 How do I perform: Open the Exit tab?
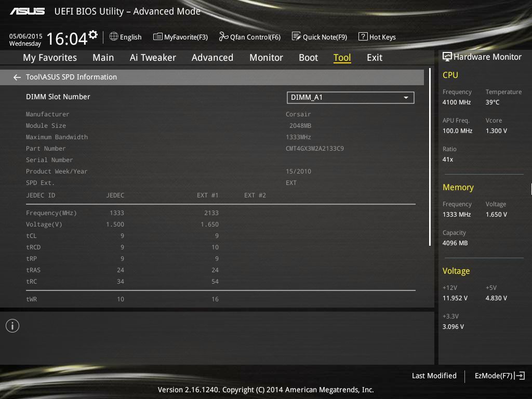[x=375, y=58]
